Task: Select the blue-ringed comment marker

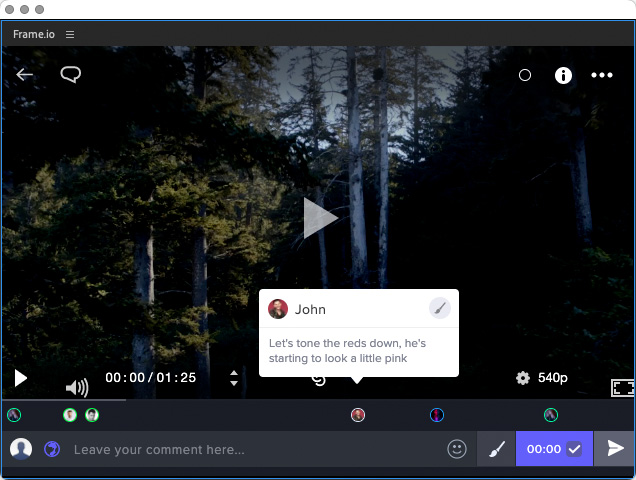Action: [x=437, y=415]
